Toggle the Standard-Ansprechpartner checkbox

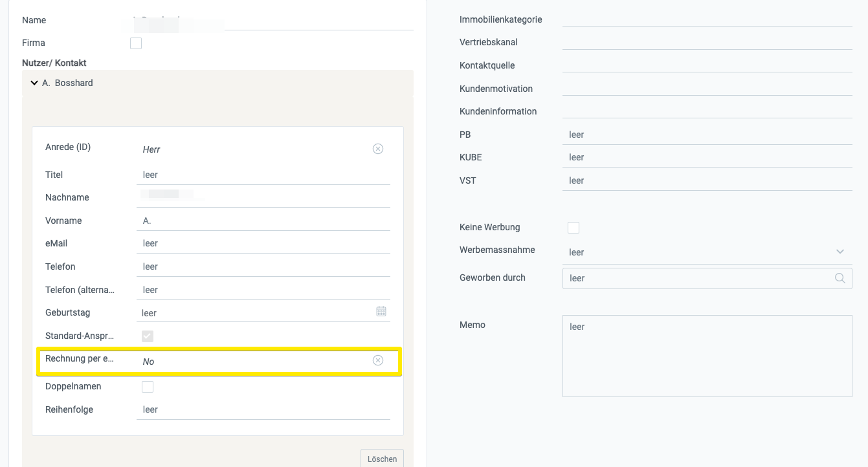pos(148,336)
